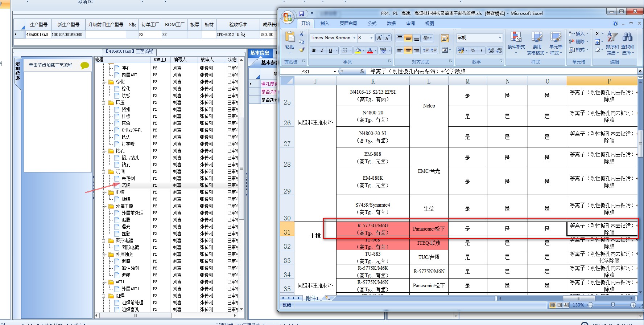Click the comma style icon
This screenshot has width=644, height=325.
click(x=482, y=50)
